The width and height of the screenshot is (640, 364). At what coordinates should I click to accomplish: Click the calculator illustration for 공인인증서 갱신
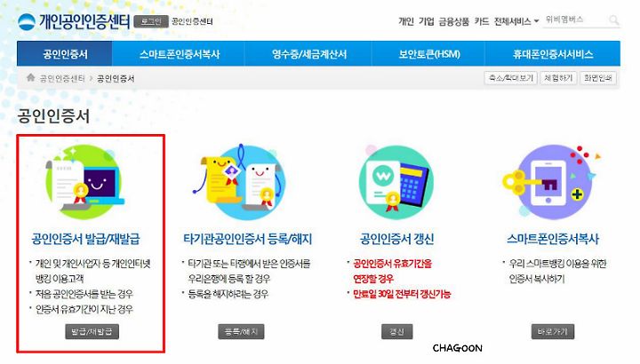pyautogui.click(x=396, y=182)
